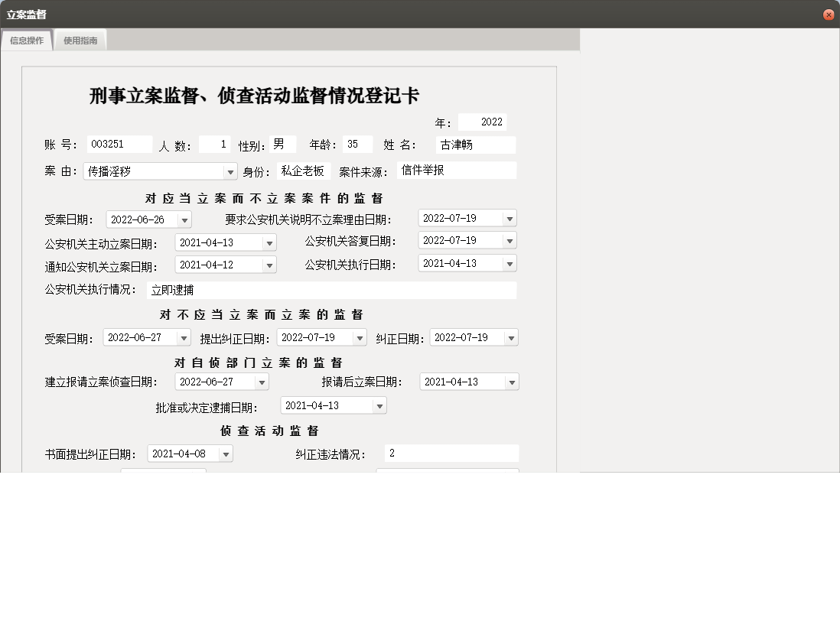The image size is (840, 621).
Task: Open 通知公安机关立案日期 dropdown arrow
Action: (269, 265)
